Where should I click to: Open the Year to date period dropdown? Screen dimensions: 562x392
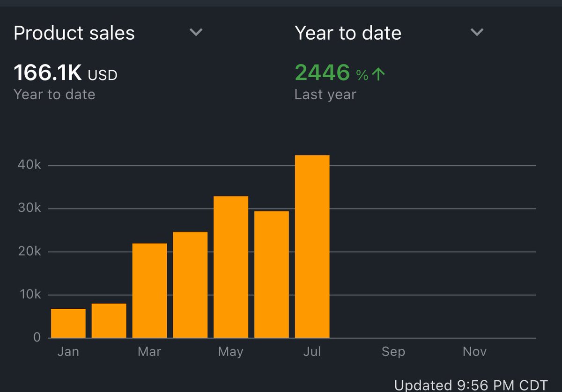476,32
